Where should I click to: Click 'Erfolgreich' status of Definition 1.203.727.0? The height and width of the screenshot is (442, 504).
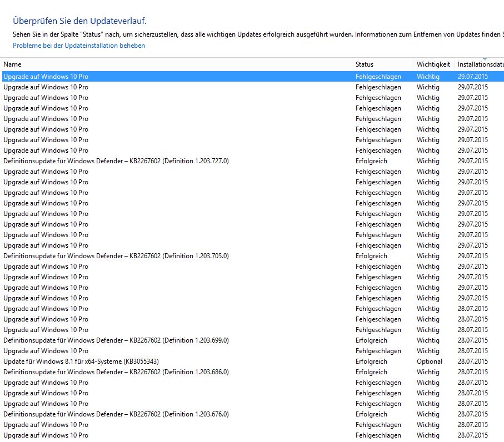pyautogui.click(x=371, y=161)
